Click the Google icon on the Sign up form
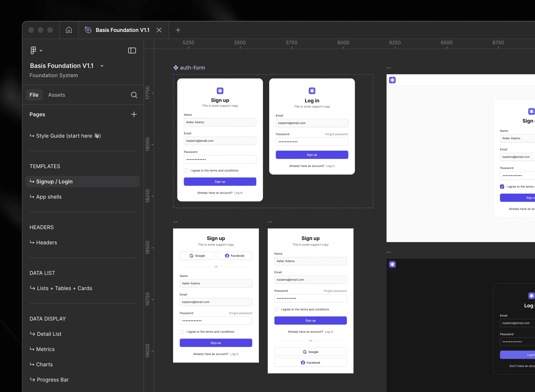 pyautogui.click(x=192, y=256)
